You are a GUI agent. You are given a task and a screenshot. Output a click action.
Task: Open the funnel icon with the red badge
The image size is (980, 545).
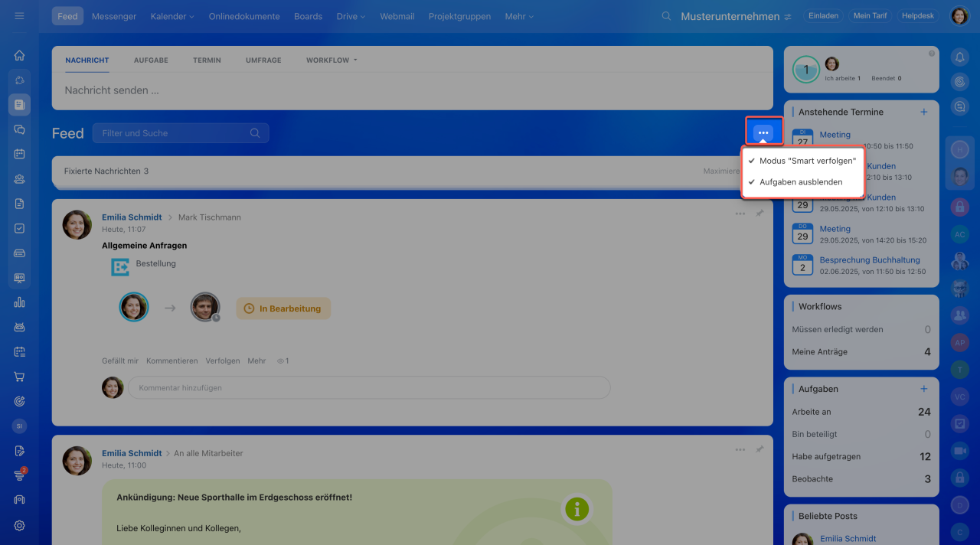pos(20,475)
